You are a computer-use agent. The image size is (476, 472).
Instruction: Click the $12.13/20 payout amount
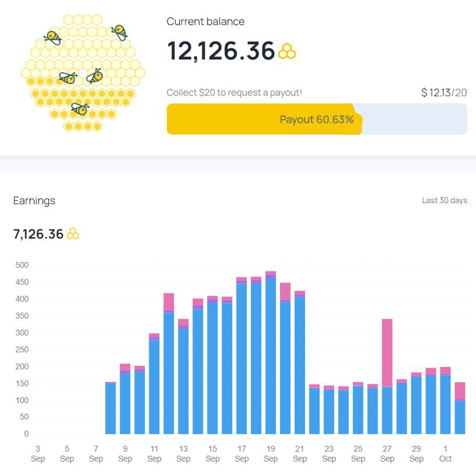pos(444,93)
